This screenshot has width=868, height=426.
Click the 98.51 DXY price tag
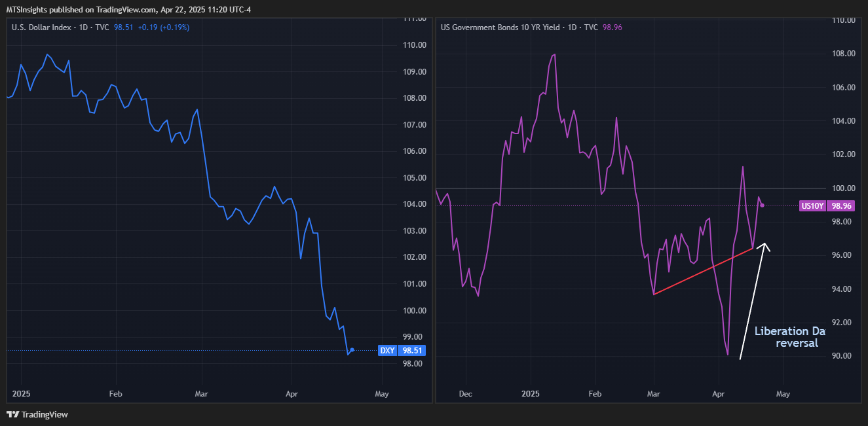click(411, 351)
